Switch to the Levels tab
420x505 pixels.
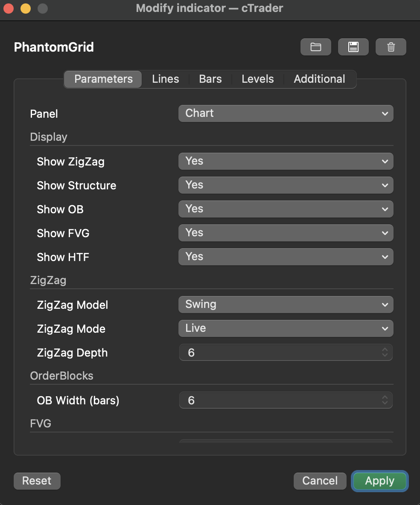click(x=258, y=79)
